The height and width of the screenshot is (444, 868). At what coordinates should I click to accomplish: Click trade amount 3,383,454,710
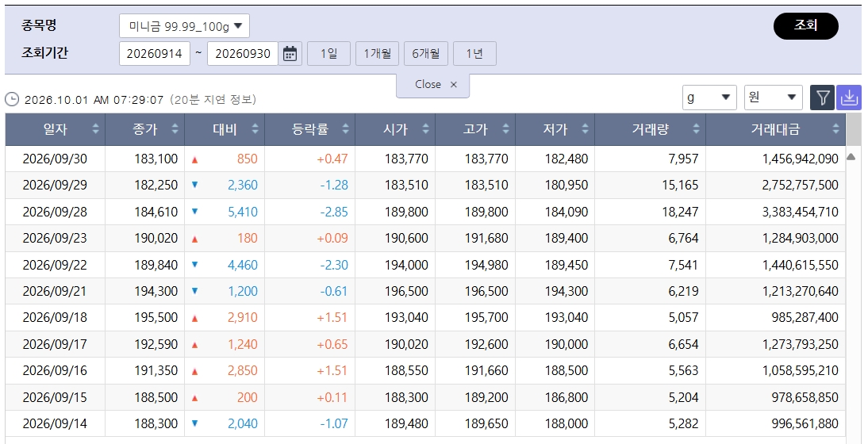click(801, 212)
